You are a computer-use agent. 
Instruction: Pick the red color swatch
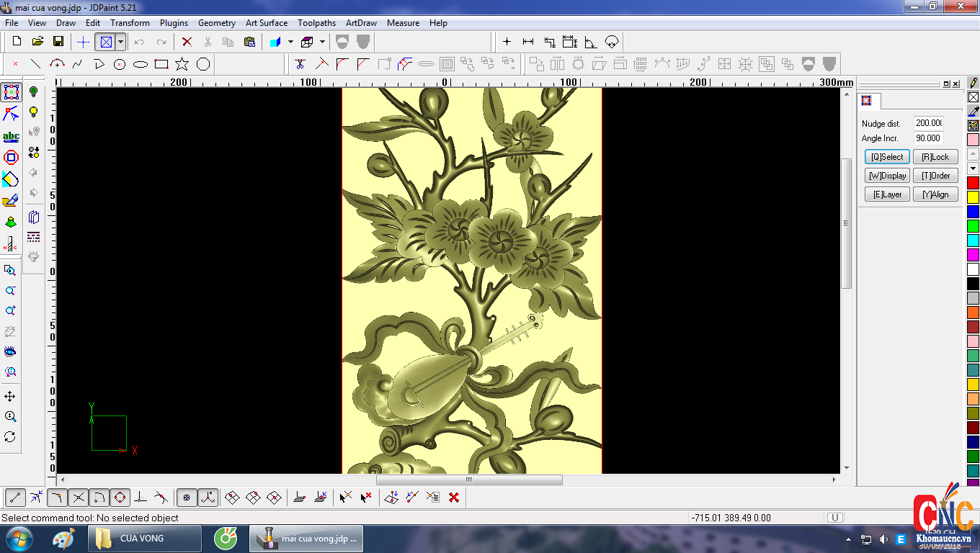[973, 183]
